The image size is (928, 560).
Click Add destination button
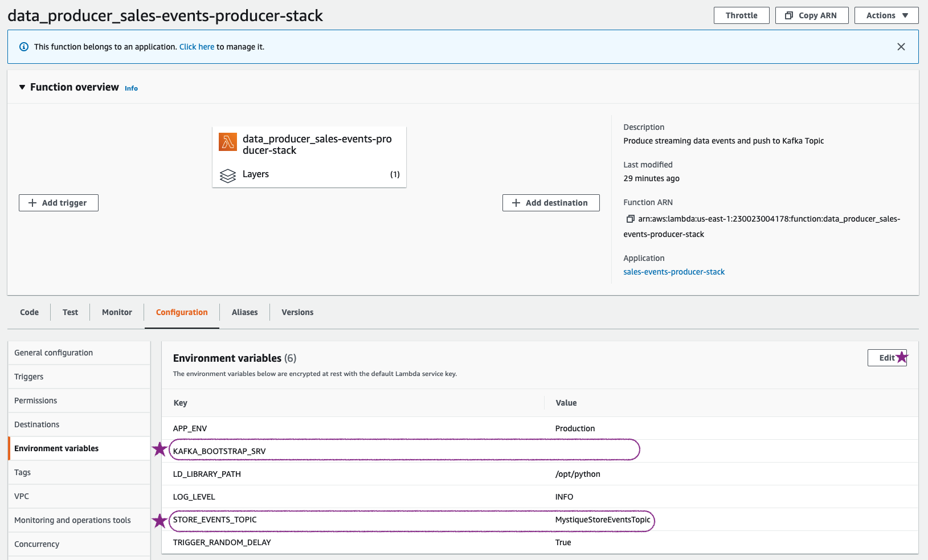[550, 203]
